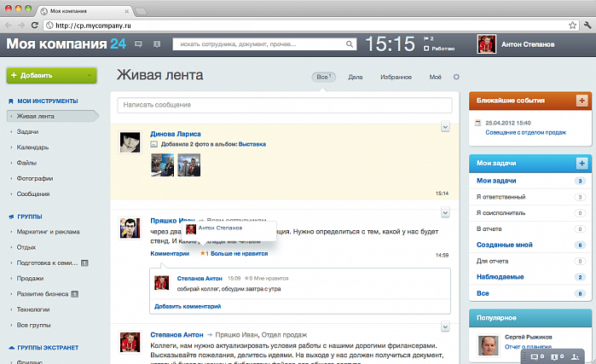The width and height of the screenshot is (596, 364).
Task: Switch to the Избранное feed tab
Action: click(396, 77)
